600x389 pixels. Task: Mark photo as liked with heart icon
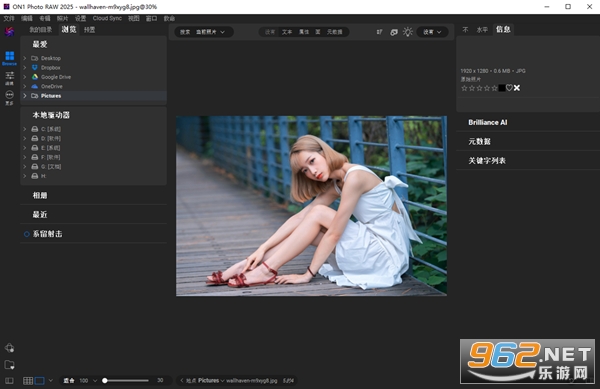click(509, 88)
